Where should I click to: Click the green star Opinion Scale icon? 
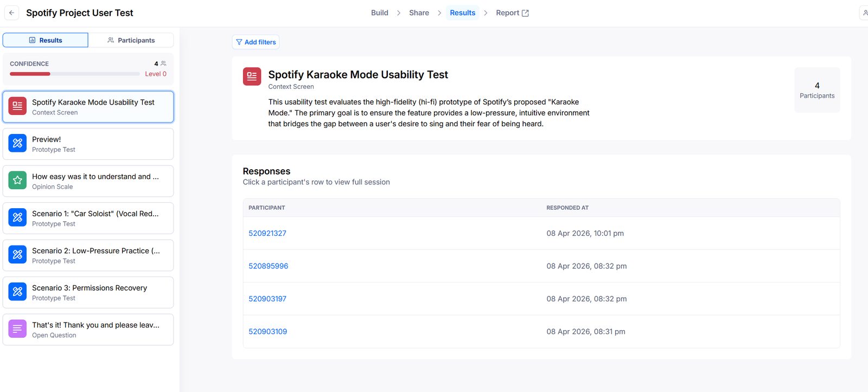pyautogui.click(x=17, y=180)
